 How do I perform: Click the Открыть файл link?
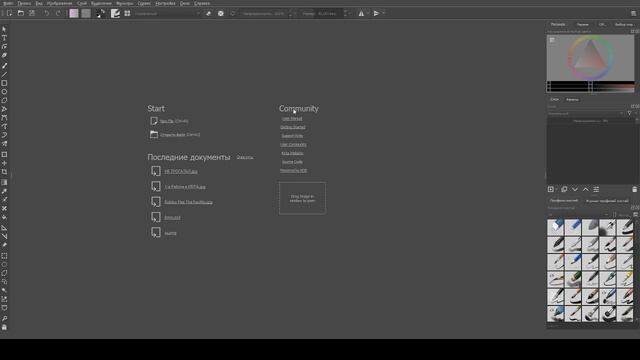(172, 134)
